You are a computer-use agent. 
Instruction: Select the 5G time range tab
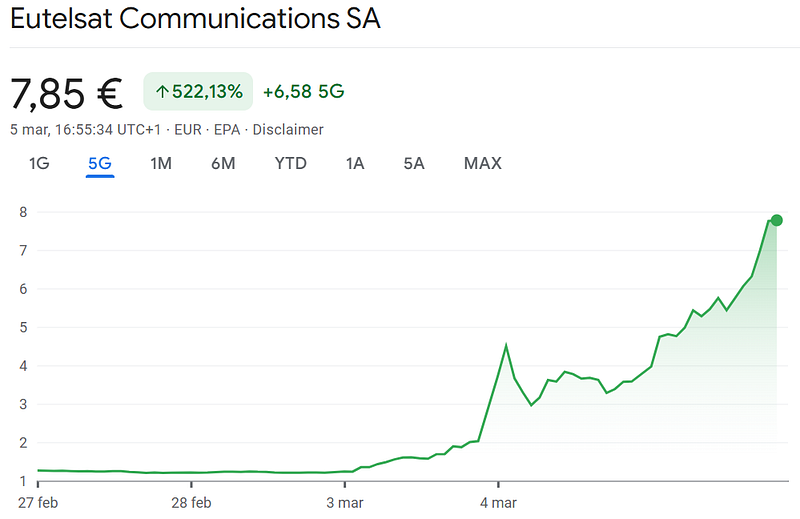point(100,163)
